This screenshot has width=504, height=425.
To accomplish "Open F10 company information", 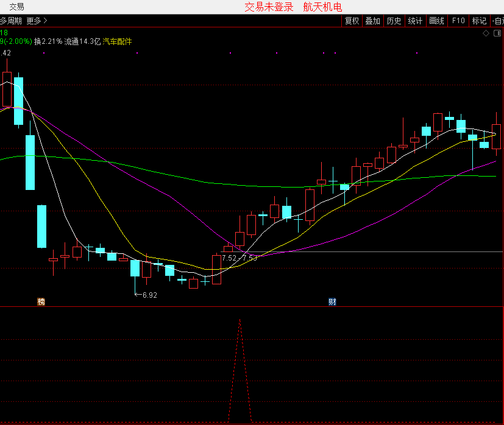I will pos(458,21).
